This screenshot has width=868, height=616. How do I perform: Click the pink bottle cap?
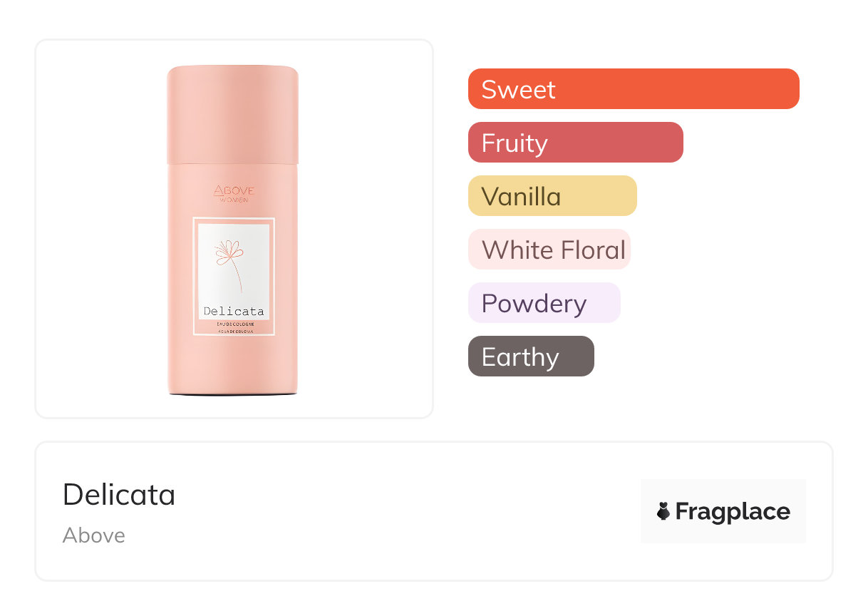233,114
